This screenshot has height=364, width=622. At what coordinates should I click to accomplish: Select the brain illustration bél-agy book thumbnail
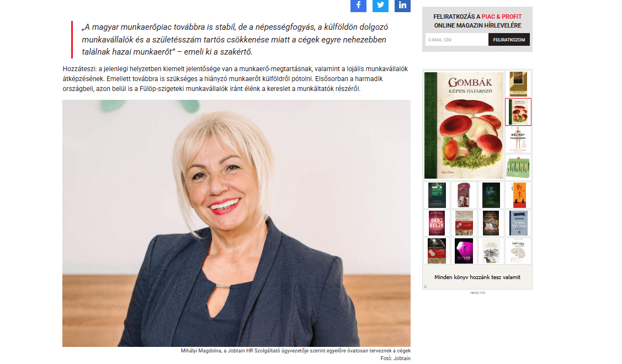tap(518, 250)
